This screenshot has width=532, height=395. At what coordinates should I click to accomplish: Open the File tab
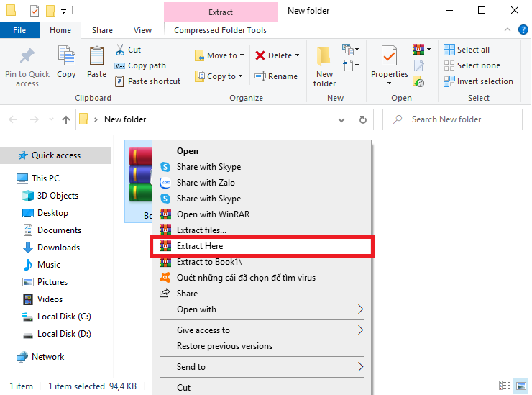click(x=19, y=30)
